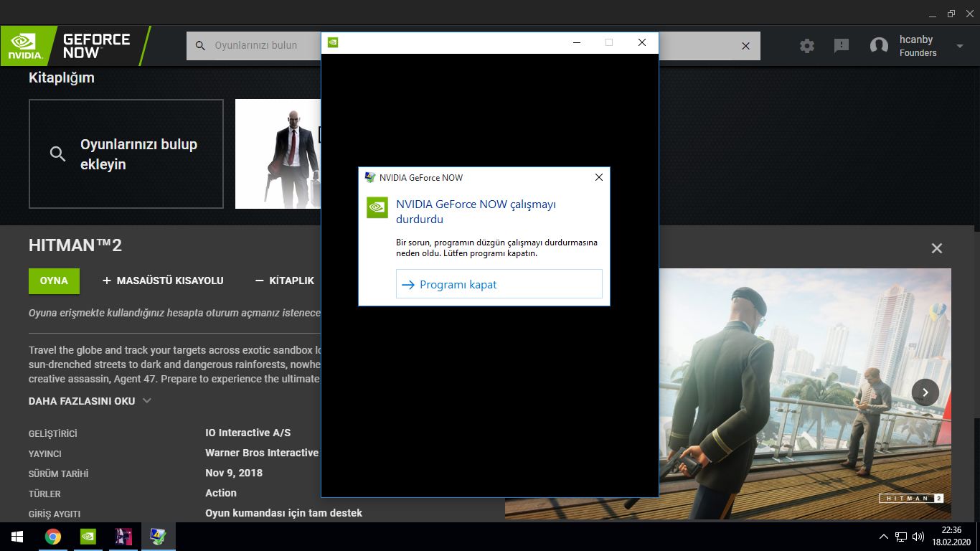Click the error dialog's title bar icon
Viewport: 980px width, 551px height.
tap(369, 177)
